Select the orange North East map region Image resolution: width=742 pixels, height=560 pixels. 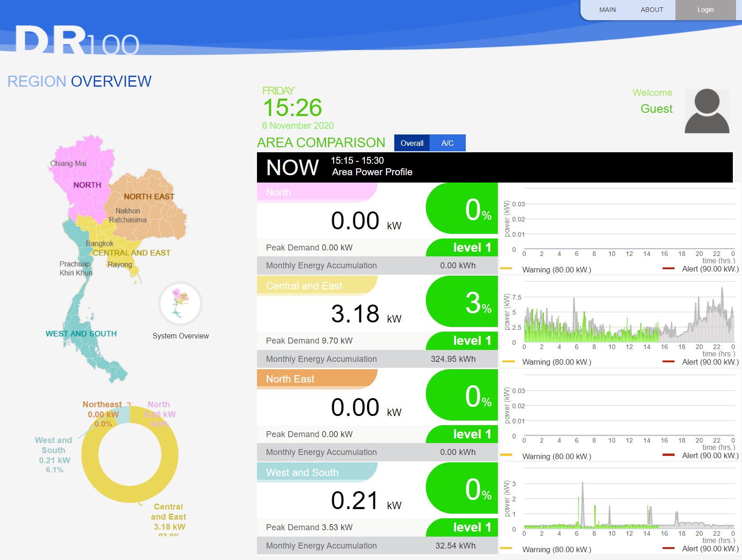pyautogui.click(x=151, y=206)
